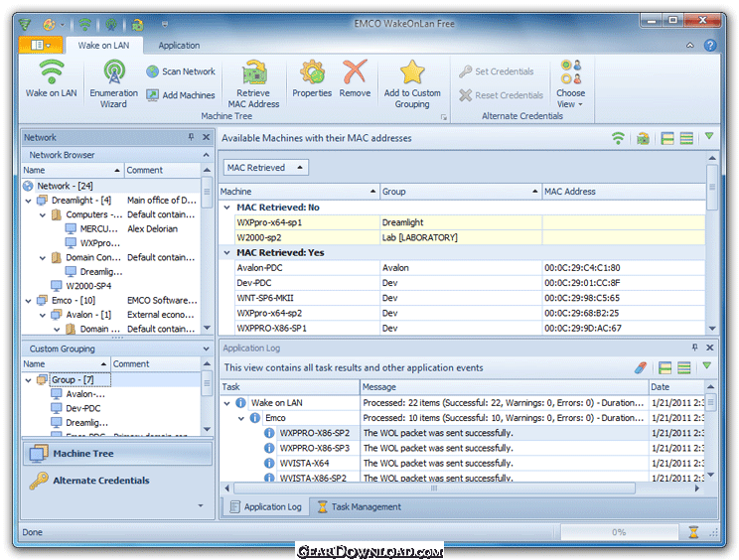
Task: Open the Alternate Credentials navigation pane
Action: [x=117, y=481]
